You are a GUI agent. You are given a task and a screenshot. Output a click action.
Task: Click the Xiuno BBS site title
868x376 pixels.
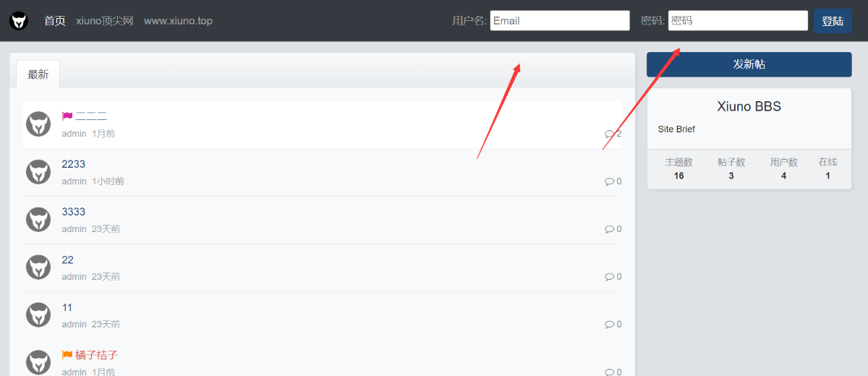tap(749, 106)
